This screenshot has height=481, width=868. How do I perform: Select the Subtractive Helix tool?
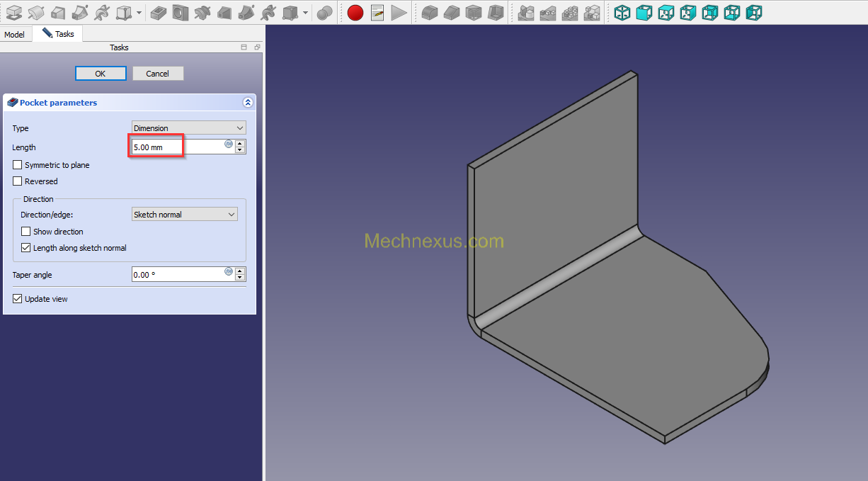[268, 12]
